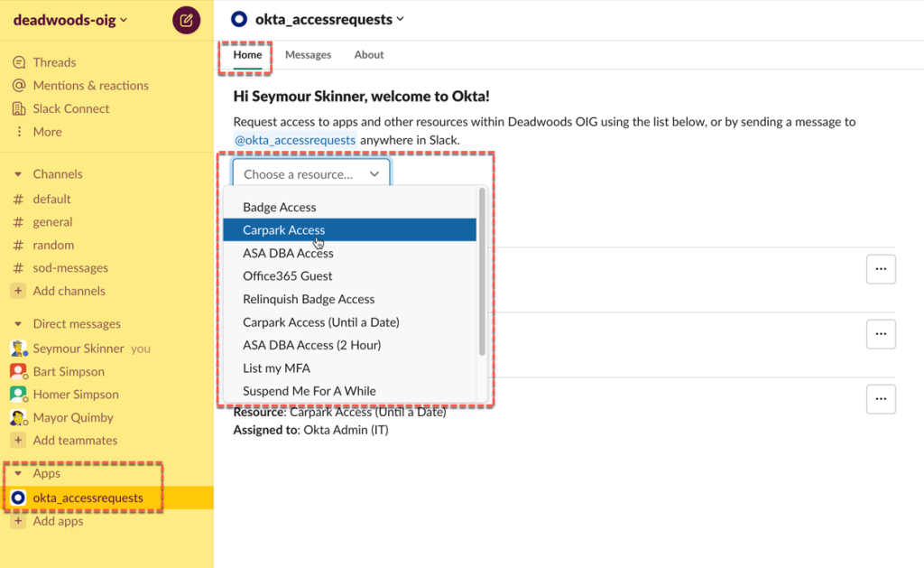Click the plus icon beside Add channels
The width and height of the screenshot is (924, 568).
[18, 291]
